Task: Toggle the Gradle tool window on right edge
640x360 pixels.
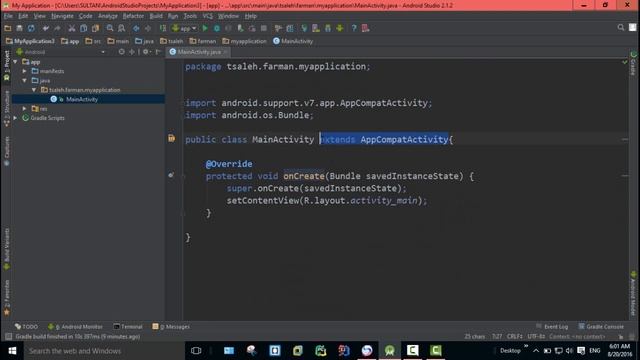Action: coord(633,64)
